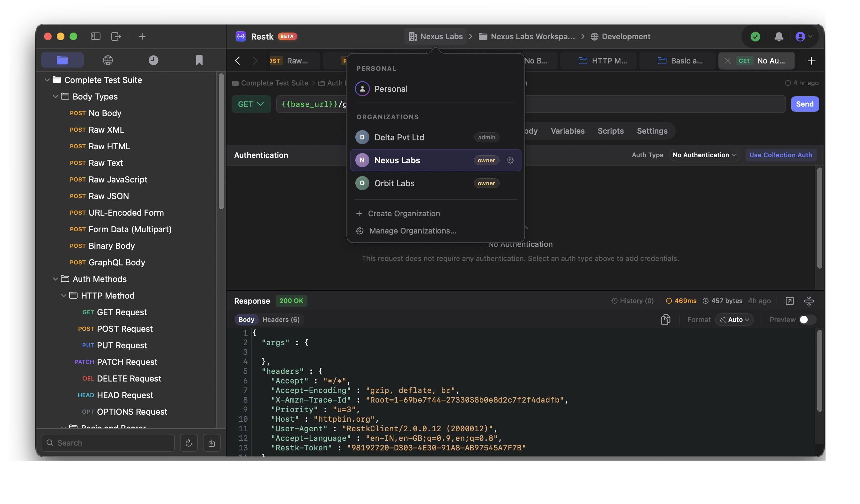Click the plus icon in the title bar
This screenshot has width=860, height=504.
click(142, 36)
